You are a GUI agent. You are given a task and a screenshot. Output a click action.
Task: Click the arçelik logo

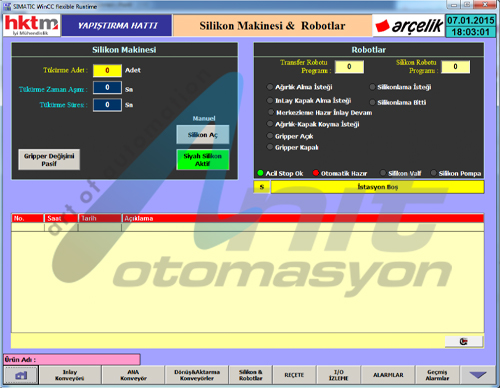[x=409, y=26]
